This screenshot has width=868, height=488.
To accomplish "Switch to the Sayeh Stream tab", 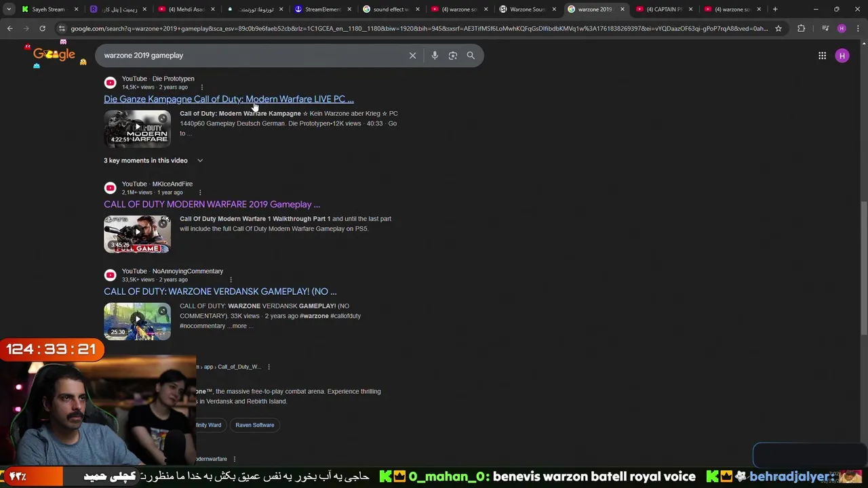I will point(50,9).
